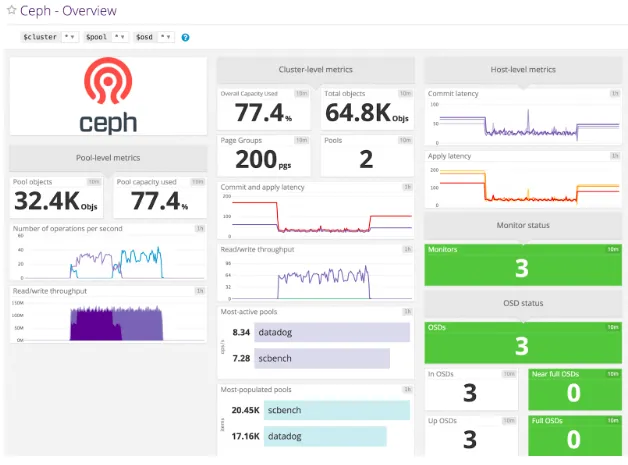Click the 10m timeframe badge on Total objects
Image resolution: width=628 pixels, height=465 pixels.
click(405, 93)
